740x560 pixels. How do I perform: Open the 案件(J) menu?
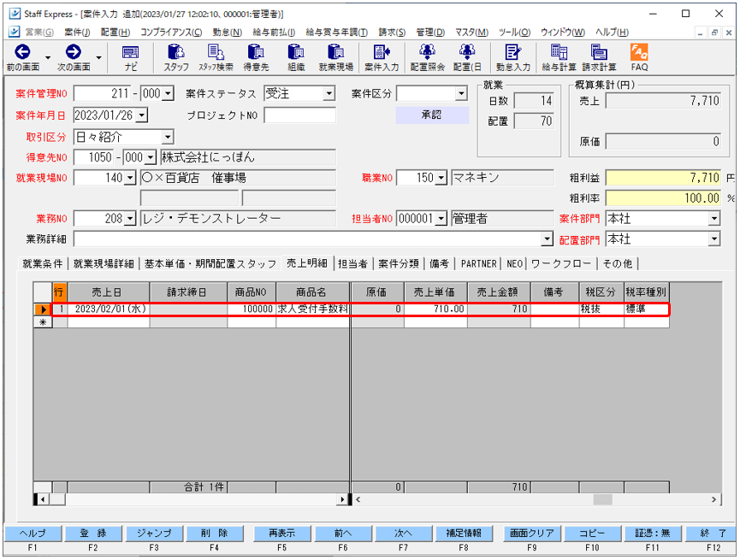click(x=77, y=32)
